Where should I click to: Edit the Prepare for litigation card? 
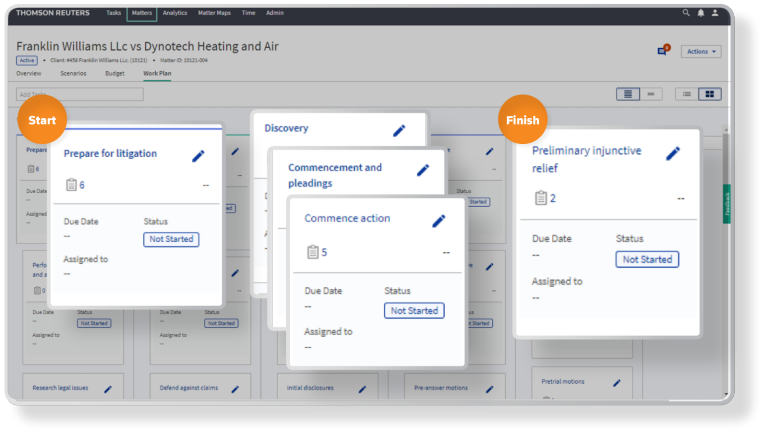click(198, 155)
